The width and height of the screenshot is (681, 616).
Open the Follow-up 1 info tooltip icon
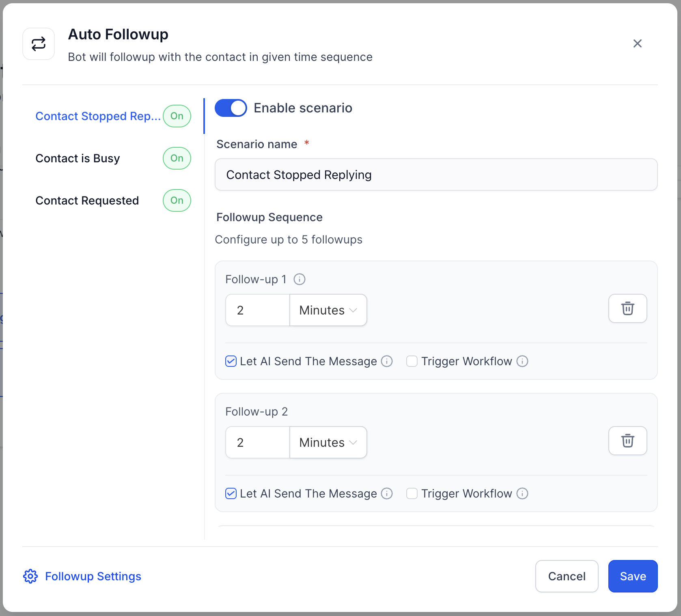click(x=299, y=279)
